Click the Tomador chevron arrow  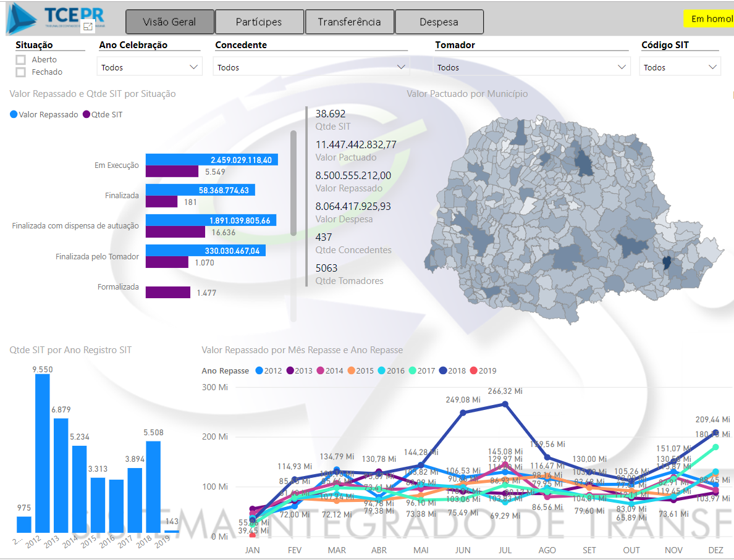(622, 67)
